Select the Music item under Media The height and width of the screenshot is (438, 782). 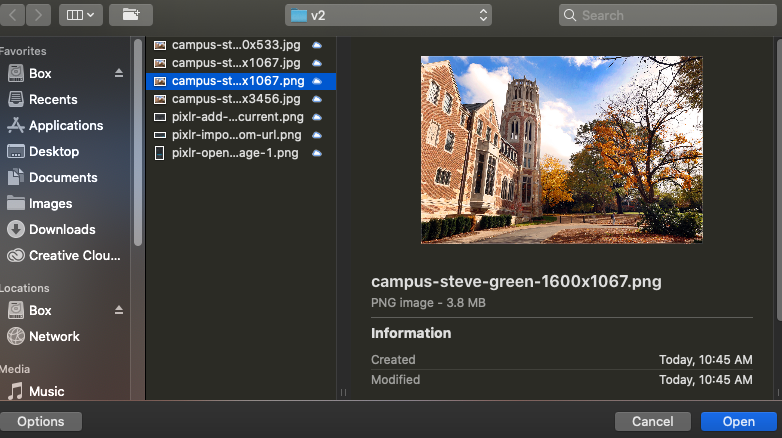pos(46,392)
